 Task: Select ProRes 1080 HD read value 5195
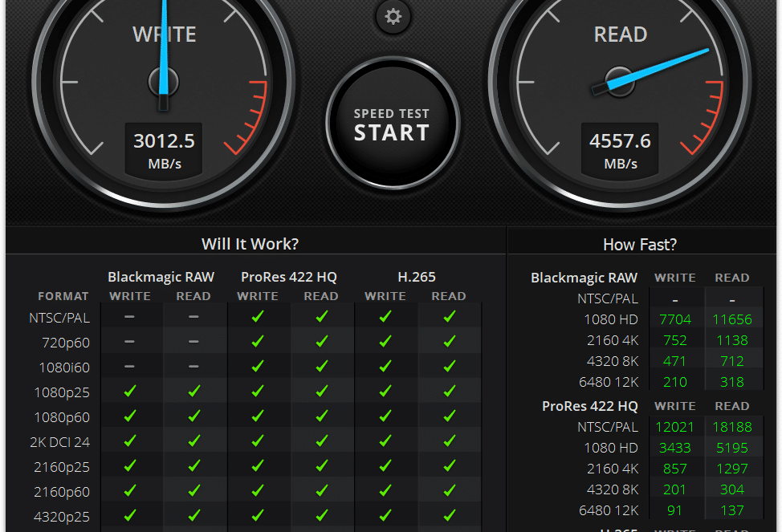pos(732,448)
